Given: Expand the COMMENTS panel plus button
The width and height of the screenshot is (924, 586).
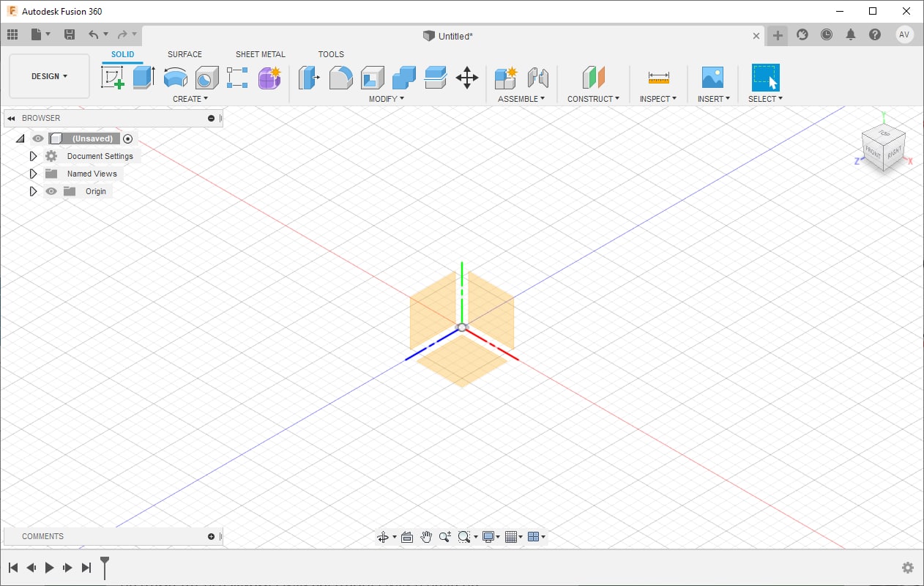Looking at the screenshot, I should 211,536.
